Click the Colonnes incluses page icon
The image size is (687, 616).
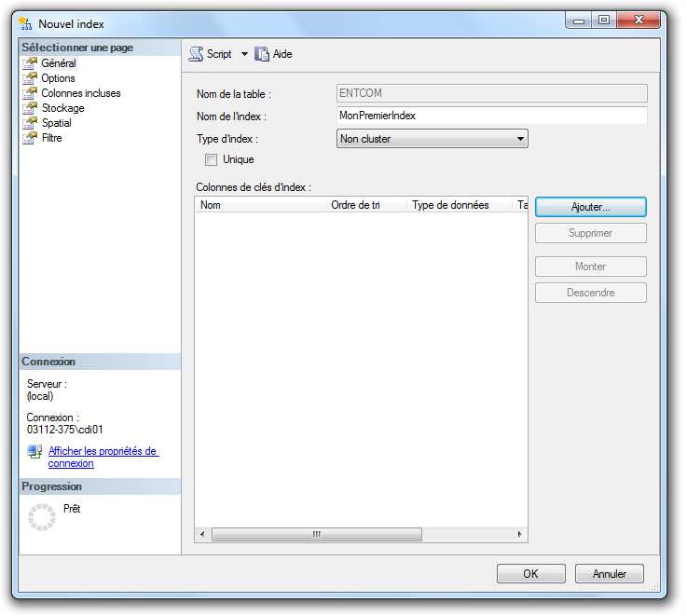pos(30,93)
